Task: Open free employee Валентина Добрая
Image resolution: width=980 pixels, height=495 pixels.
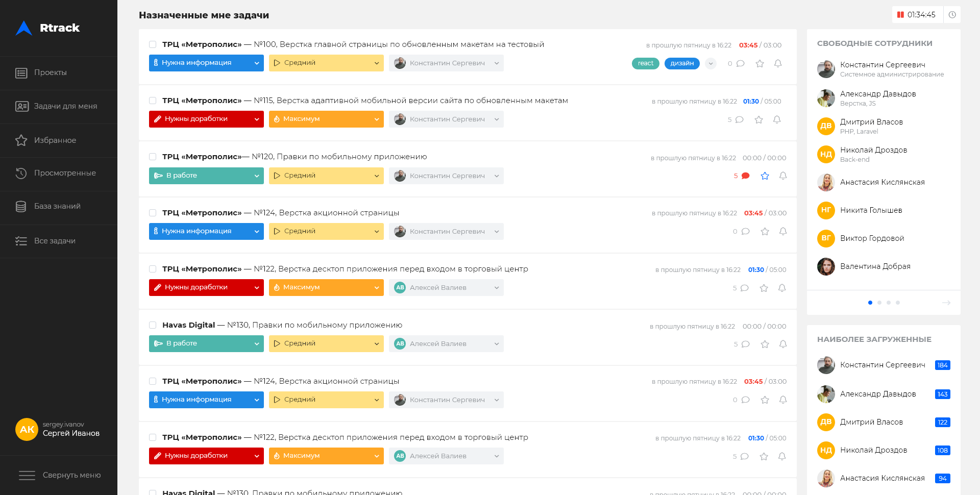Action: tap(875, 266)
